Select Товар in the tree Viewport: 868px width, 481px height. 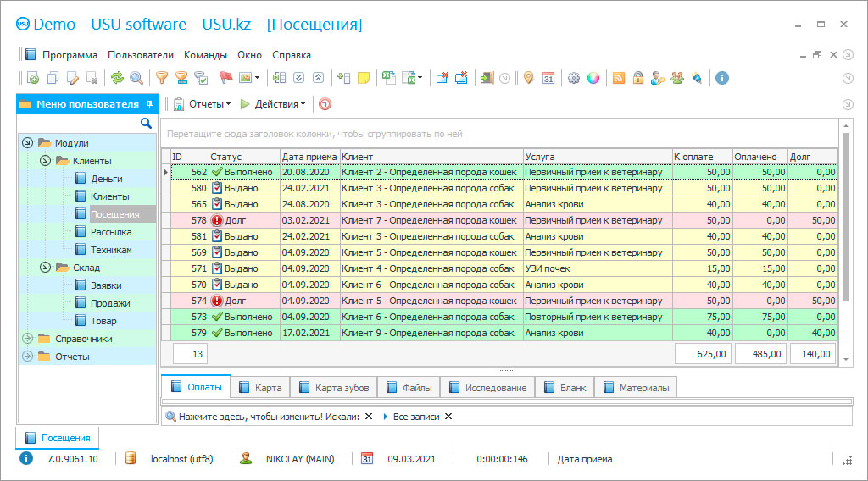click(103, 321)
